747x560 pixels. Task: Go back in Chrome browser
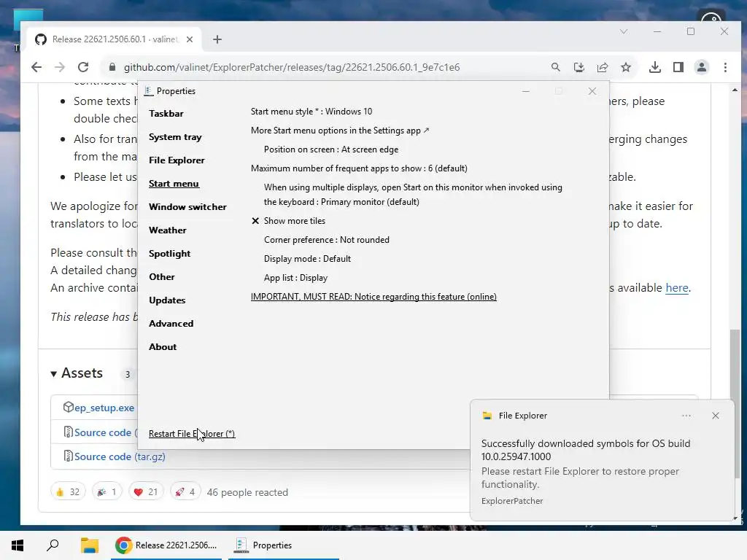point(36,67)
